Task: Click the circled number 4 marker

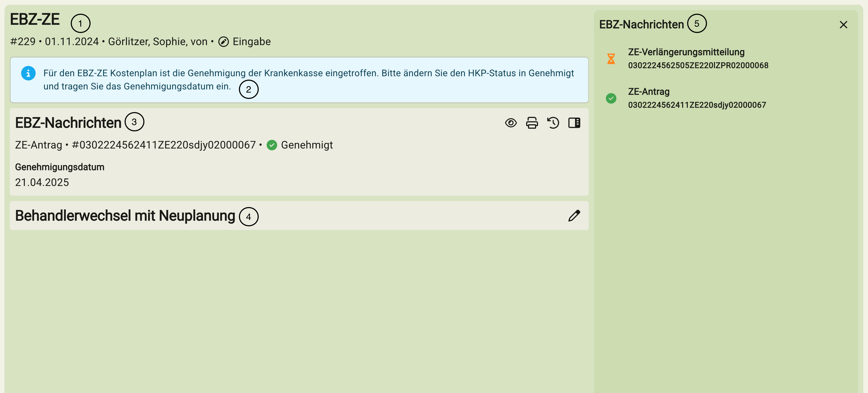Action: click(248, 217)
